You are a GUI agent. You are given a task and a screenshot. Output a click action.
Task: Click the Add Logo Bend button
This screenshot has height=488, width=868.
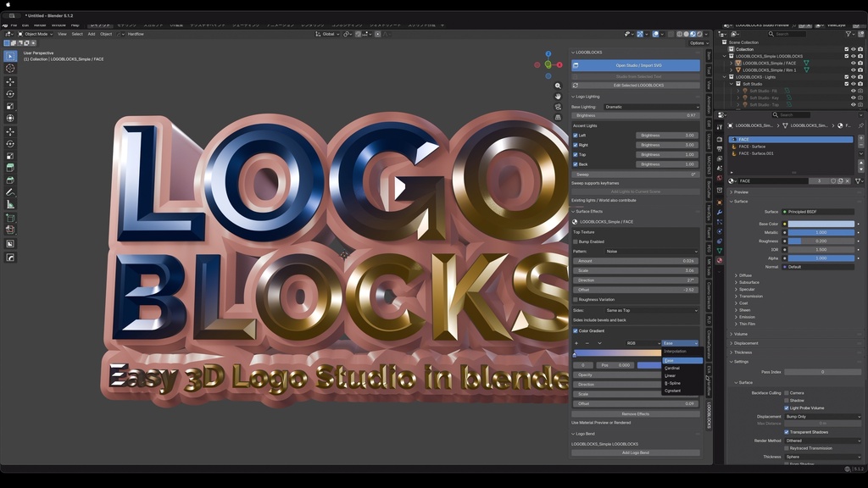(x=636, y=452)
